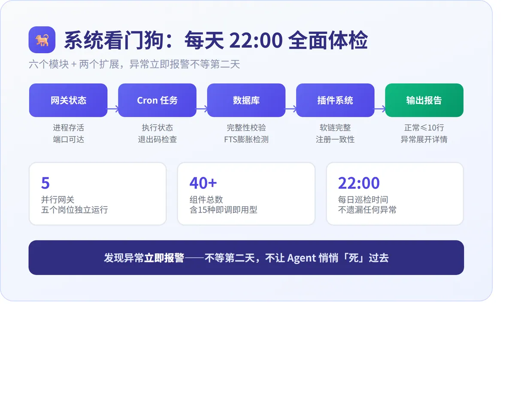Viewport: 515px width, 420px height.
Task: Click the text 正常≤10行
Action: point(424,128)
